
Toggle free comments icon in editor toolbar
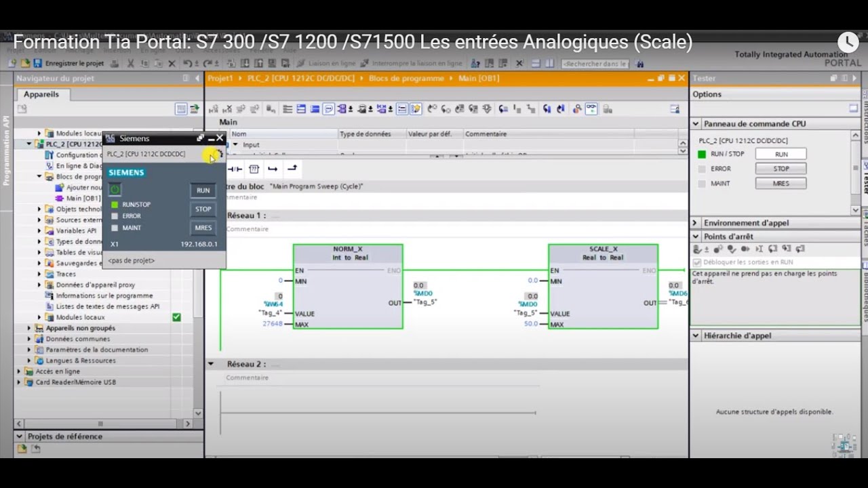(328, 108)
